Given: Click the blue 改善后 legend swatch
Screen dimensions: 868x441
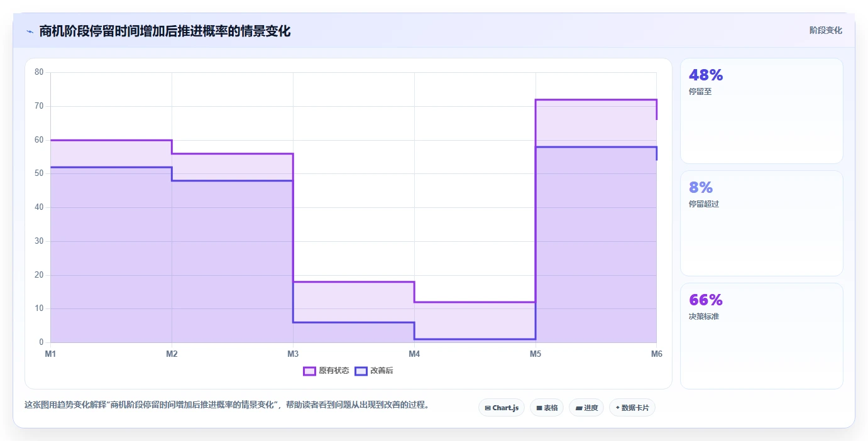Looking at the screenshot, I should 361,371.
